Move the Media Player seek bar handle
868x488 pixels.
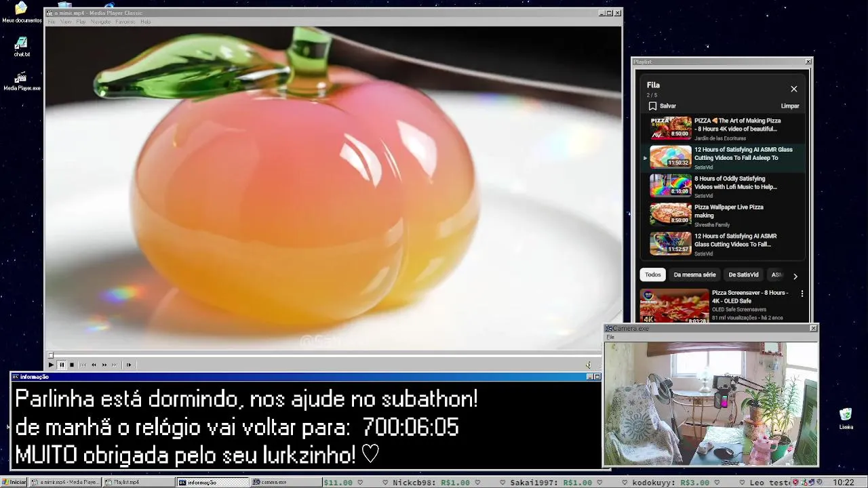50,355
